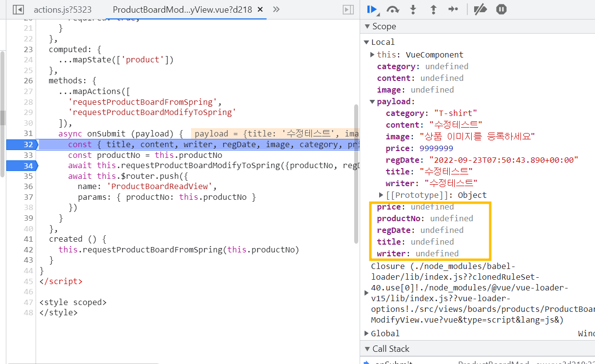This screenshot has width=595, height=364.
Task: Toggle the debugger sidebar icon
Action: point(348,9)
